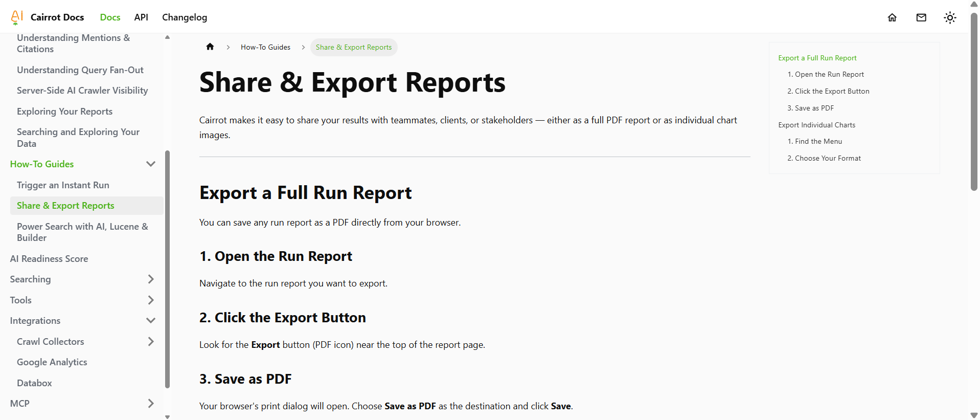Select MCP sidebar section
Viewport: 980px width, 420px height.
20,404
